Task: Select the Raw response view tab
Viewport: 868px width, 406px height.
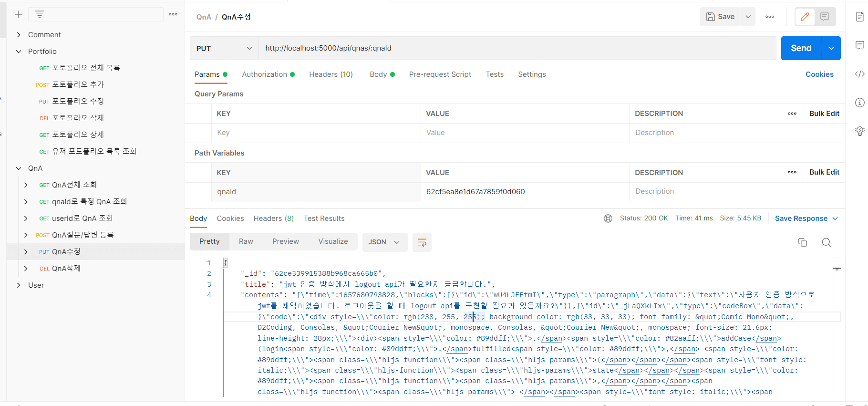Action: point(246,241)
